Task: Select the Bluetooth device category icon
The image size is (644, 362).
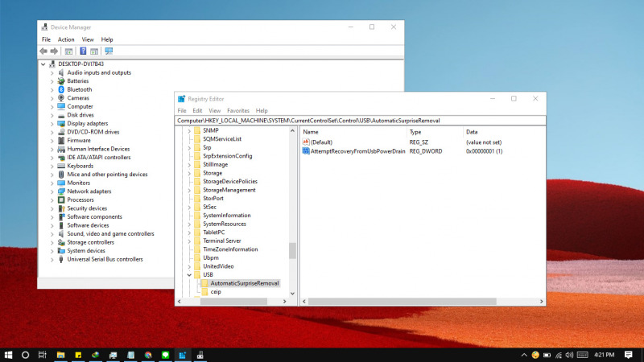Action: [61, 89]
